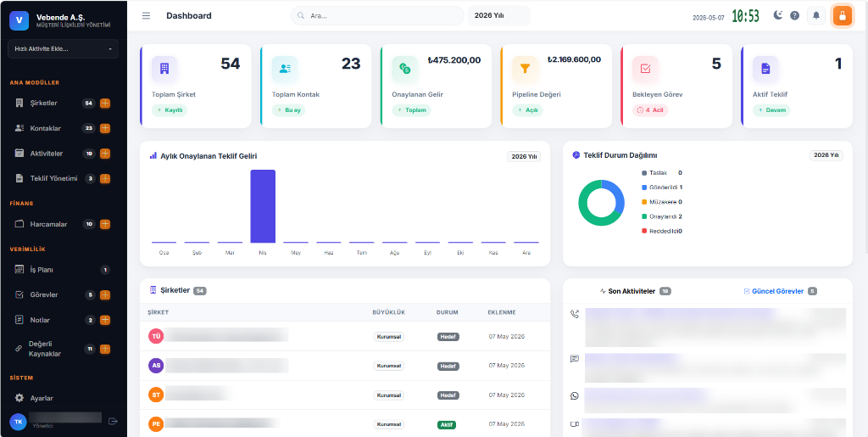Viewport: 868px width, 437px height.
Task: Click the Hedef badge in ST row
Action: click(448, 395)
